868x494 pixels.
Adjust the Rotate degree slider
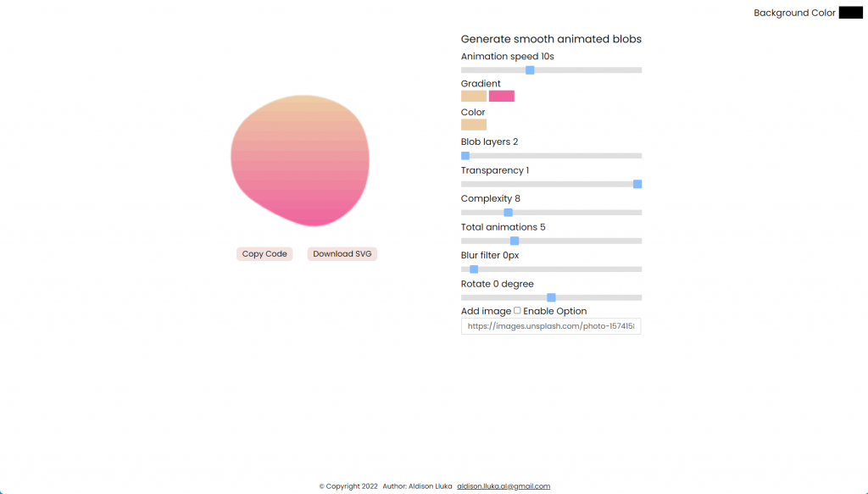point(551,297)
